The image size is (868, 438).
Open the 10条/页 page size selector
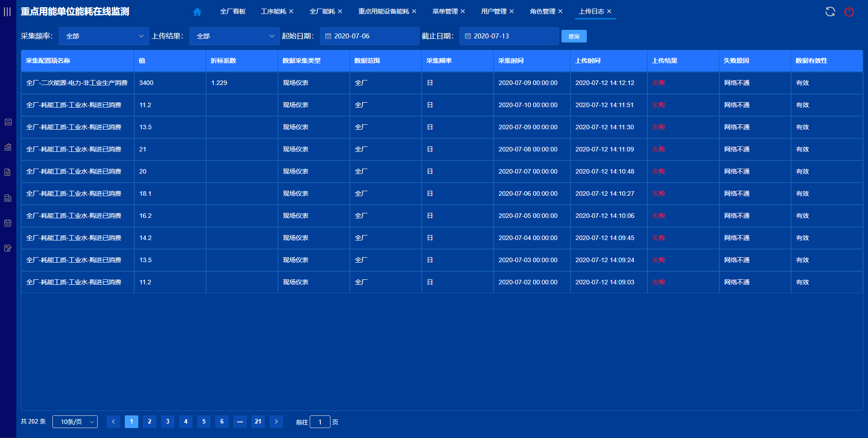[x=75, y=422]
